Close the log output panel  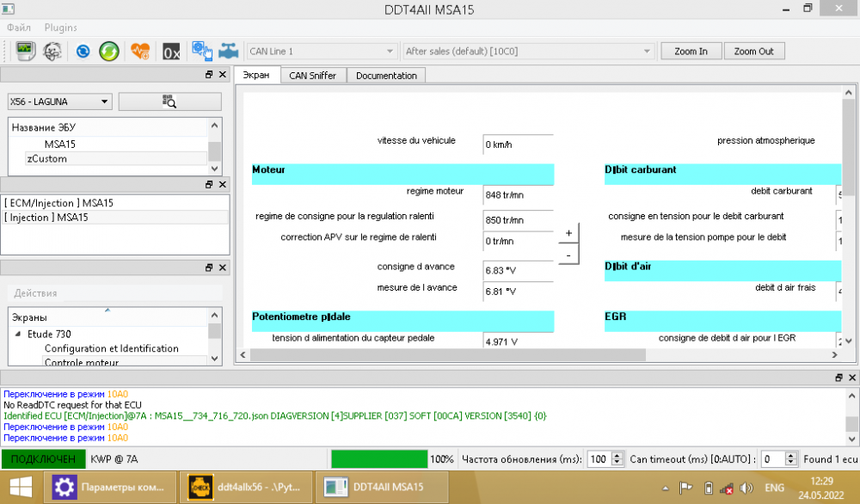click(x=851, y=378)
